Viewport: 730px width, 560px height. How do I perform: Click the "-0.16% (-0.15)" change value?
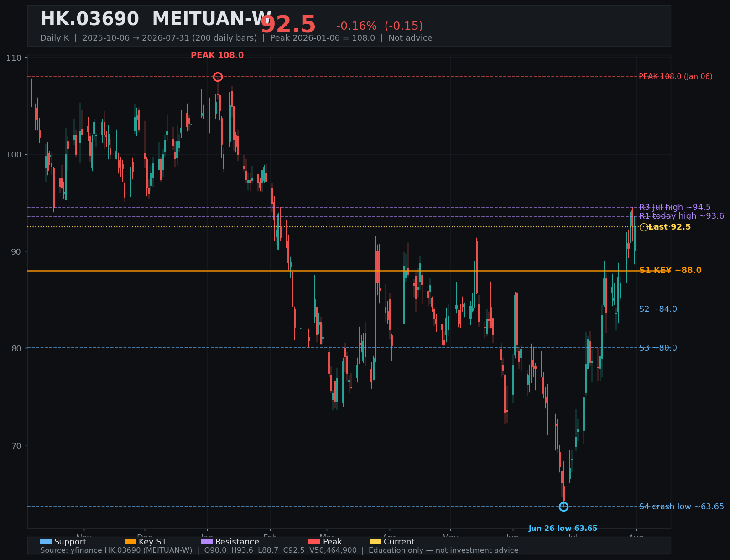click(380, 26)
